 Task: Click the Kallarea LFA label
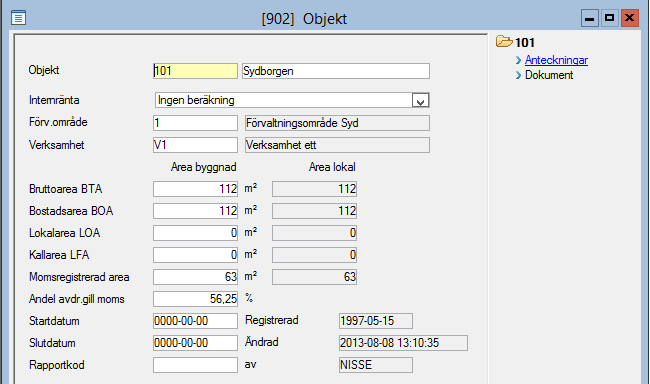(x=59, y=255)
